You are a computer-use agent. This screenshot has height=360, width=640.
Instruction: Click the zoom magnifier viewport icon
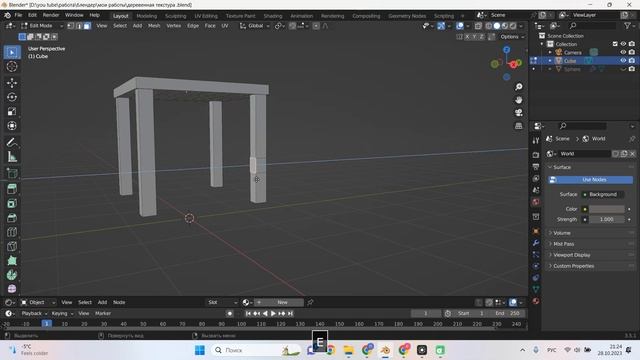tap(518, 87)
